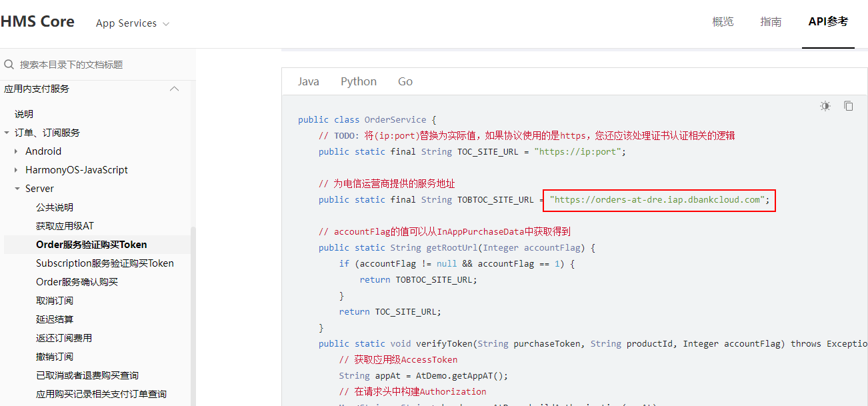Switch to the Go code tab

(x=405, y=81)
